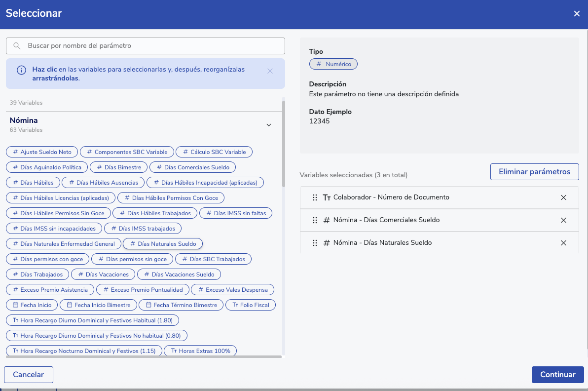Toggle the Días Naturales Sueldo variable
Screen dimensions: 588x391
163,244
